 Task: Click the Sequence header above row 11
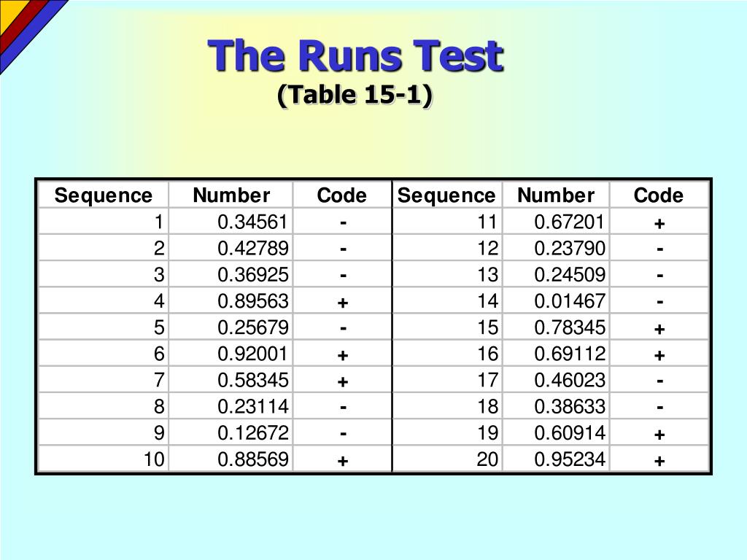click(446, 195)
